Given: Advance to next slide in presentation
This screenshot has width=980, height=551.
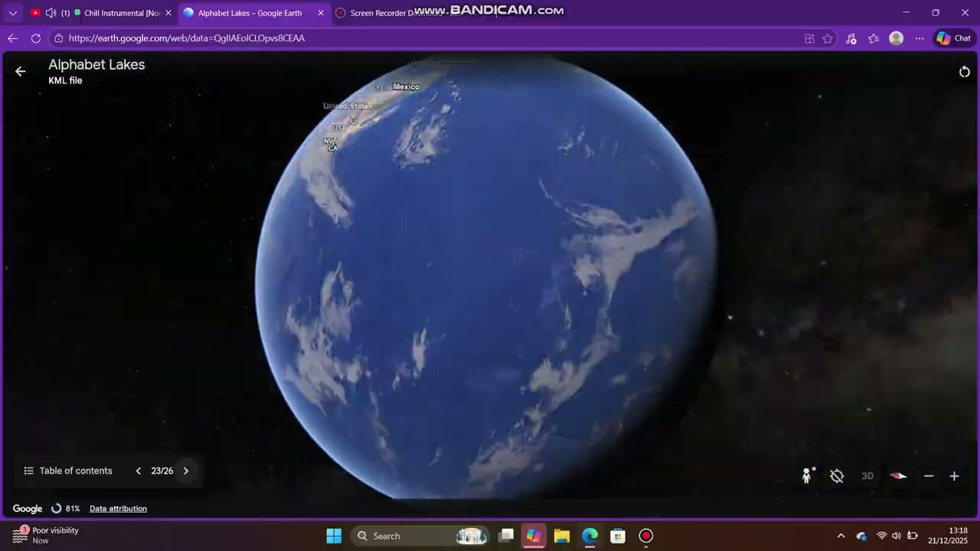Looking at the screenshot, I should (185, 471).
